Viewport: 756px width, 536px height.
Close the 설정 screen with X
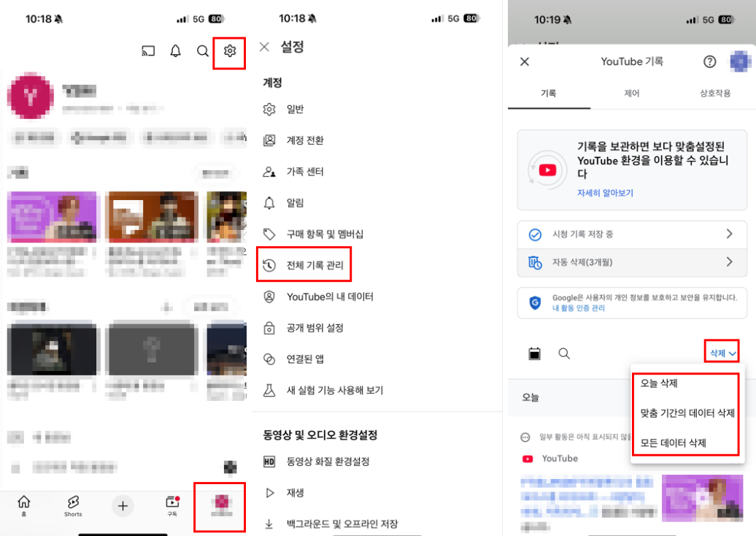(264, 47)
